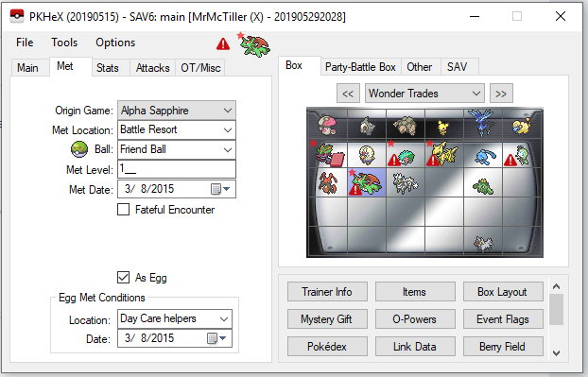Open the Met Date calendar picker icon

point(220,189)
